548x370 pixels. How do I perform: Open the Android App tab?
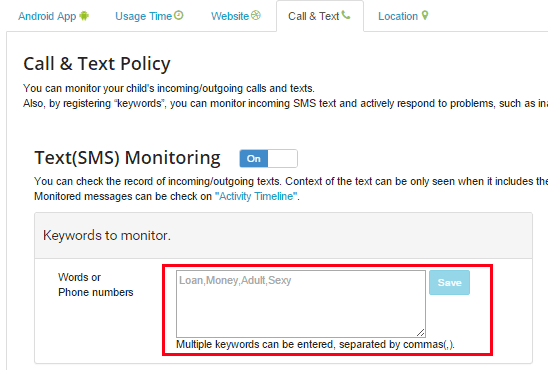coord(54,16)
